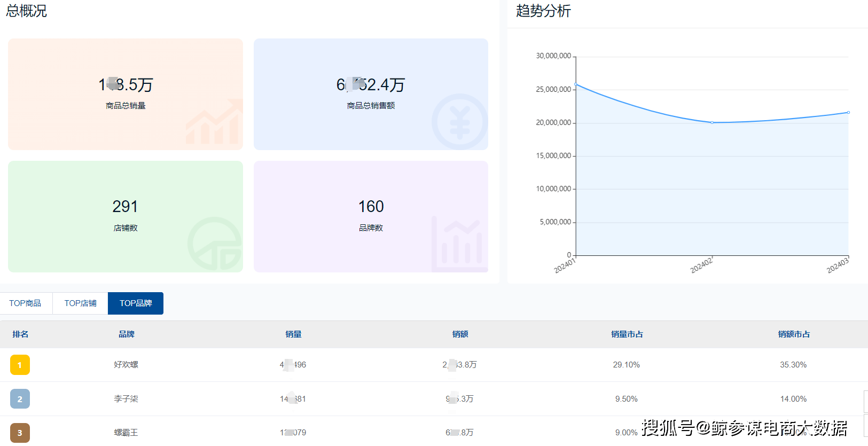Click the 趋势分析 section heading
This screenshot has height=446, width=868.
pyautogui.click(x=543, y=11)
